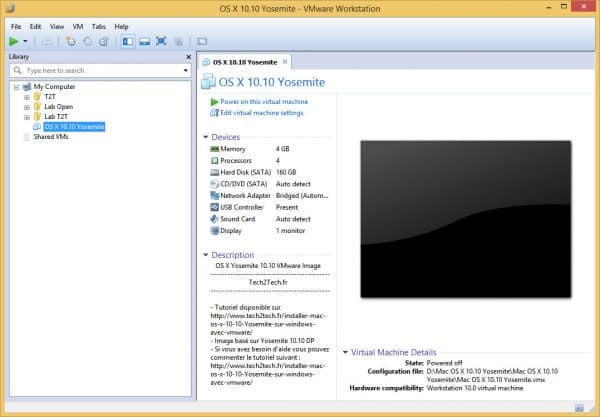
Task: Enter full screen mode via toolbar icon
Action: [161, 41]
